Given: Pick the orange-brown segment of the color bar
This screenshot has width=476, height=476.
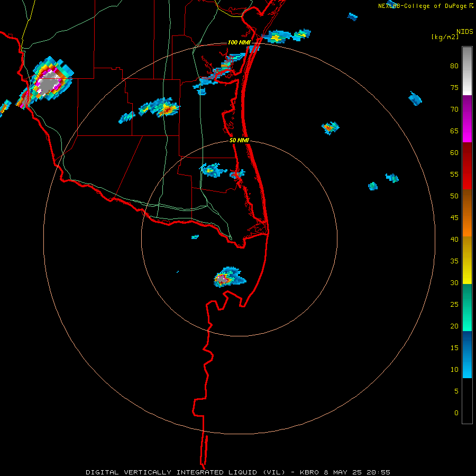Looking at the screenshot, I should [467, 213].
